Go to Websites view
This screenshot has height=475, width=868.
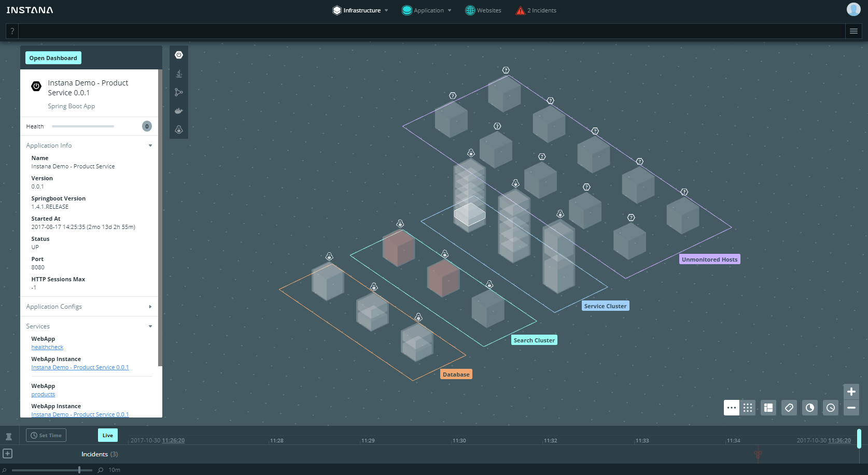(483, 10)
